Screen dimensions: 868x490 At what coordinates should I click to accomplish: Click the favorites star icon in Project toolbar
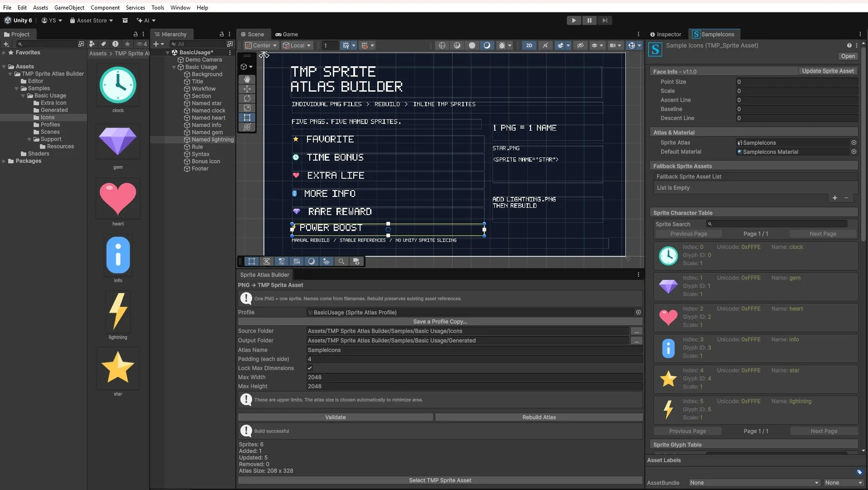[127, 44]
